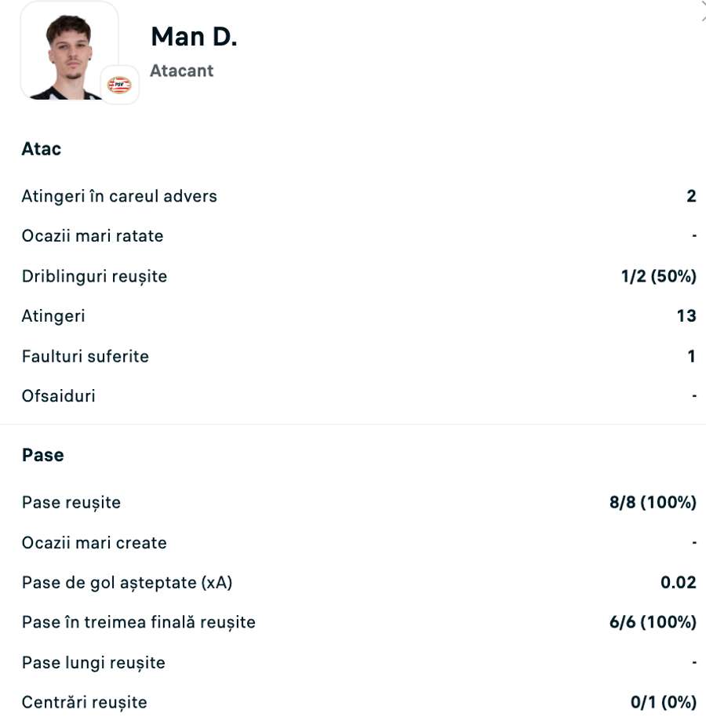Collapse the Atac section header
The width and height of the screenshot is (706, 728).
pyautogui.click(x=41, y=148)
